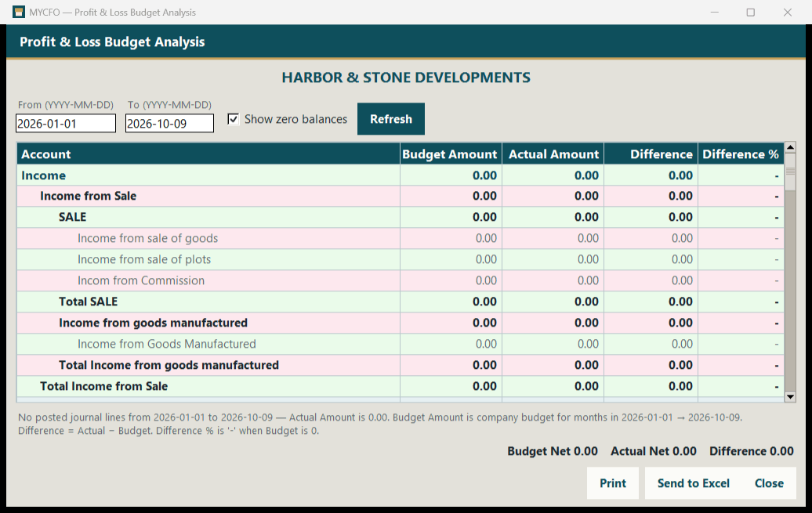
Task: Select the Incom from Commission row
Action: 401,280
